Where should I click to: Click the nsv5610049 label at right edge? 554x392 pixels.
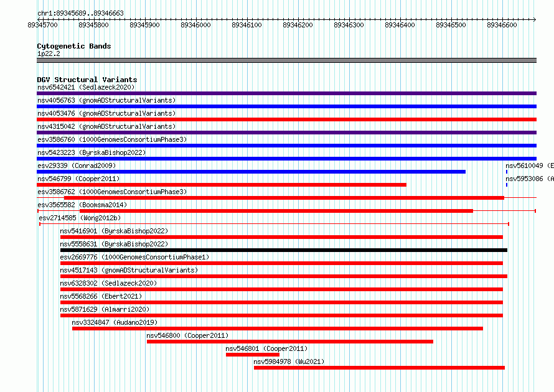pos(530,166)
